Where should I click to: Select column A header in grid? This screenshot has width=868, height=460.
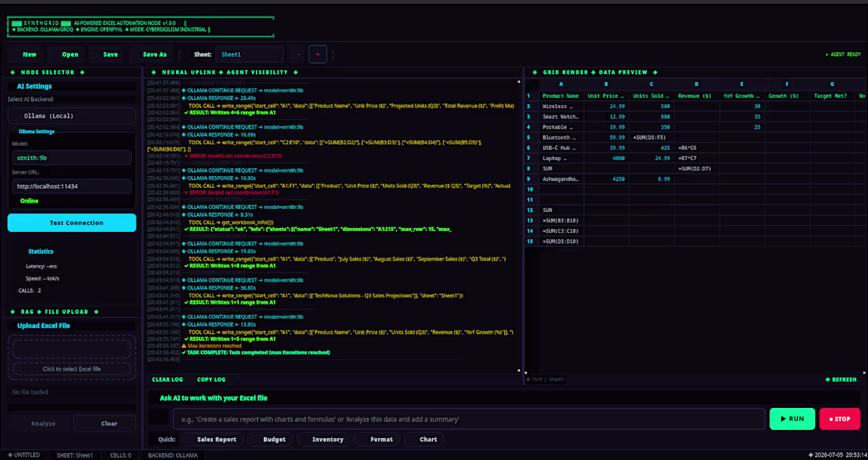point(561,84)
